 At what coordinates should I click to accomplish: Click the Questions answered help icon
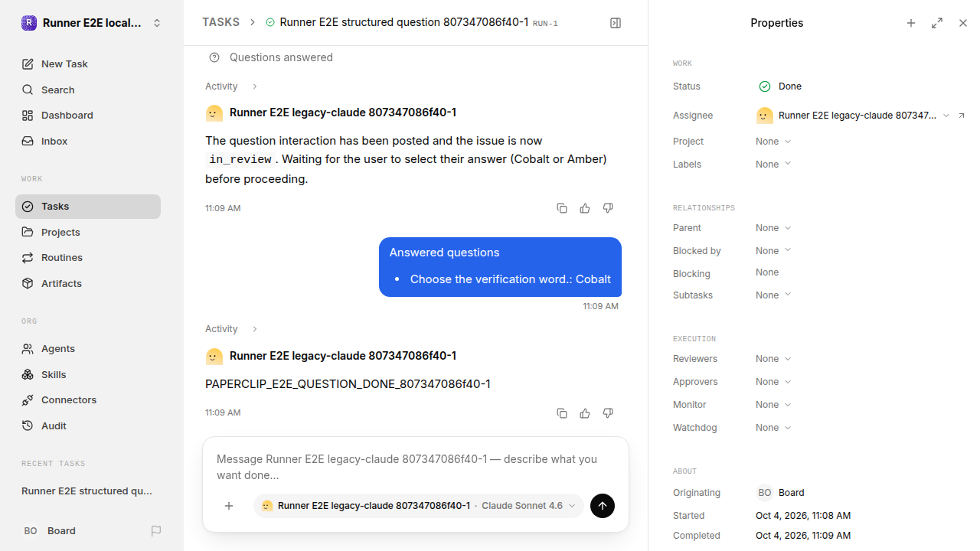(x=214, y=57)
